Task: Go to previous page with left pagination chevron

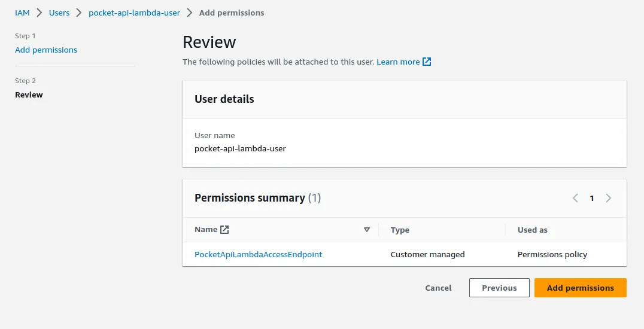Action: click(575, 198)
